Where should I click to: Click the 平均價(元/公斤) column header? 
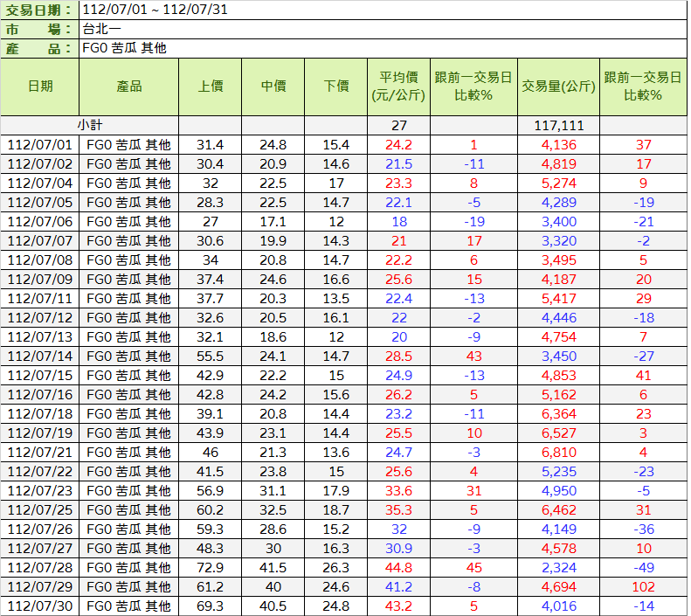(399, 87)
